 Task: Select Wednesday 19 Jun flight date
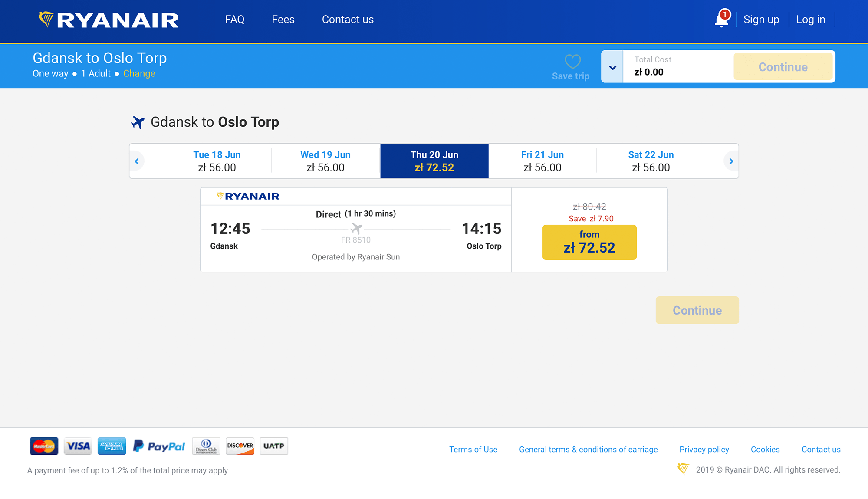tap(325, 161)
